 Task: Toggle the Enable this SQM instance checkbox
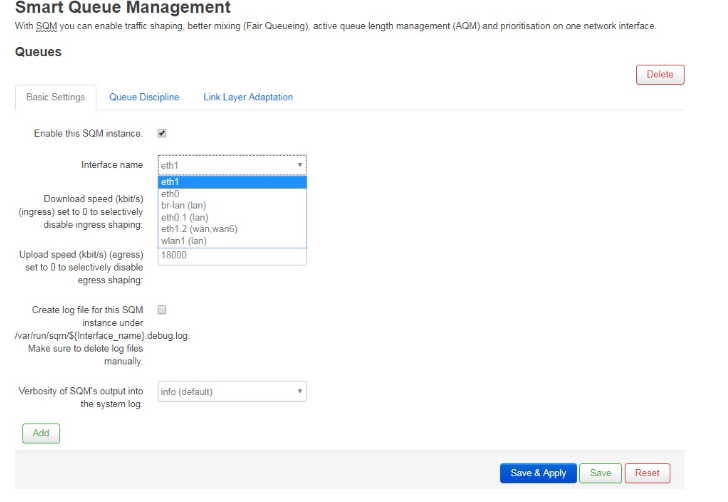point(162,133)
